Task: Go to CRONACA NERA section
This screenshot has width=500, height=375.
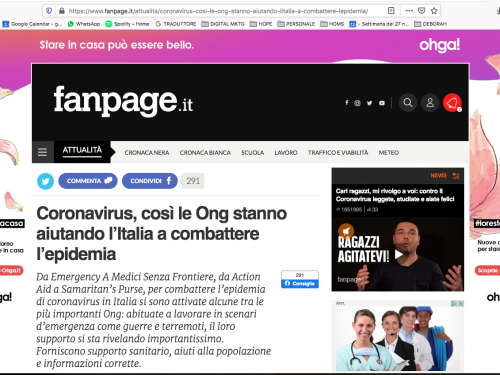Action: [x=147, y=152]
